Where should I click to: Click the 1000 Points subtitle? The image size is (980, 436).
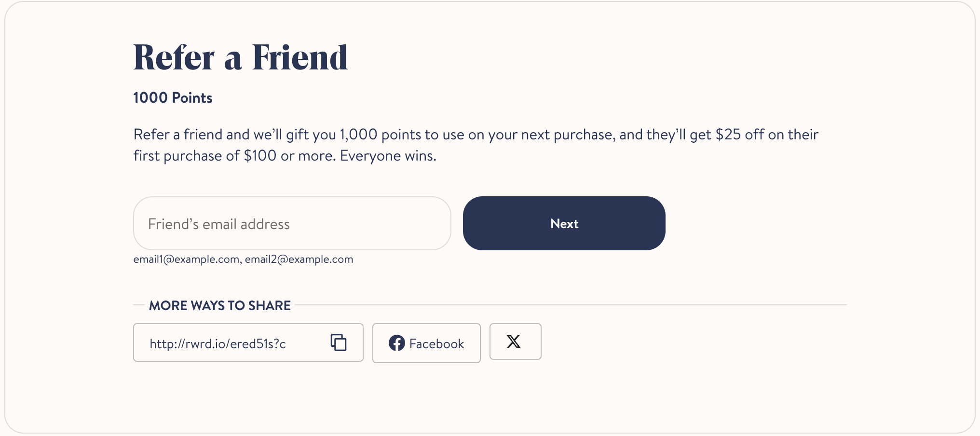point(173,98)
